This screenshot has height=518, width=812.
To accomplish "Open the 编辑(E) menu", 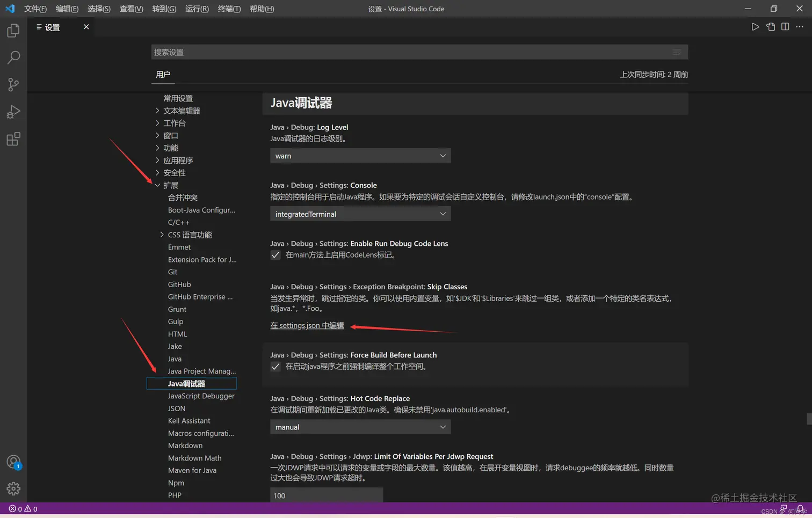I will click(67, 9).
